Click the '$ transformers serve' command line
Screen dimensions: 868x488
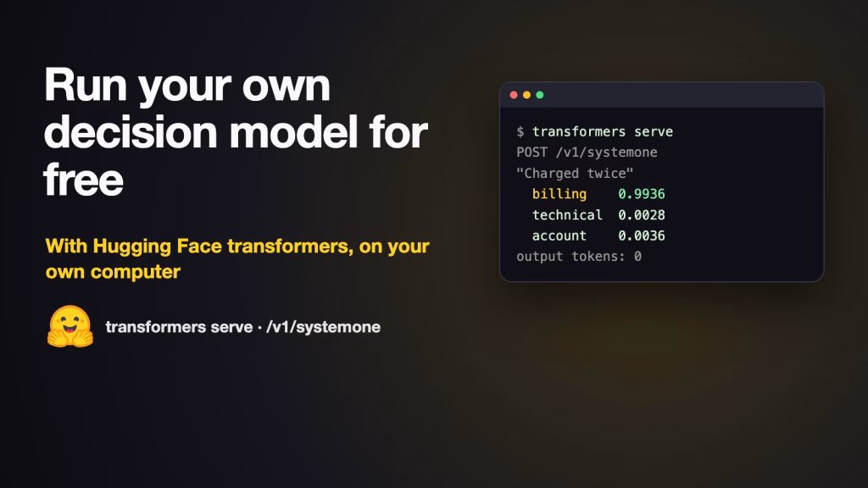pos(594,131)
